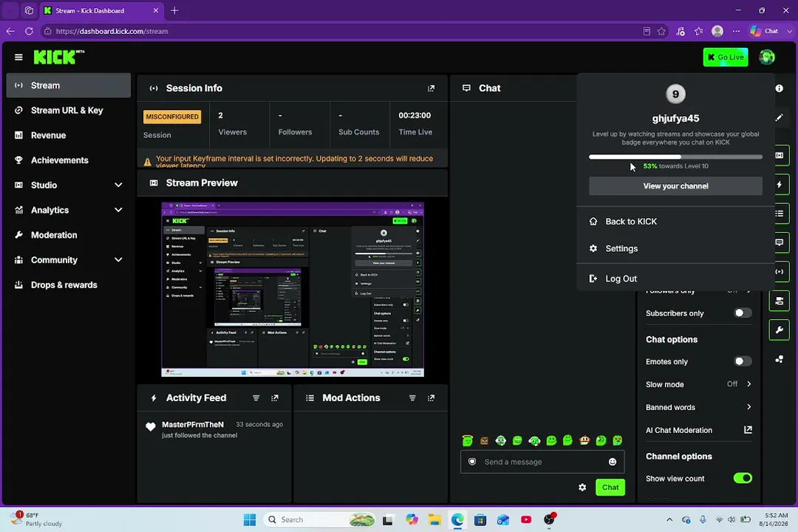This screenshot has height=532, width=798.
Task: Disable Show view count switch
Action: [743, 478]
